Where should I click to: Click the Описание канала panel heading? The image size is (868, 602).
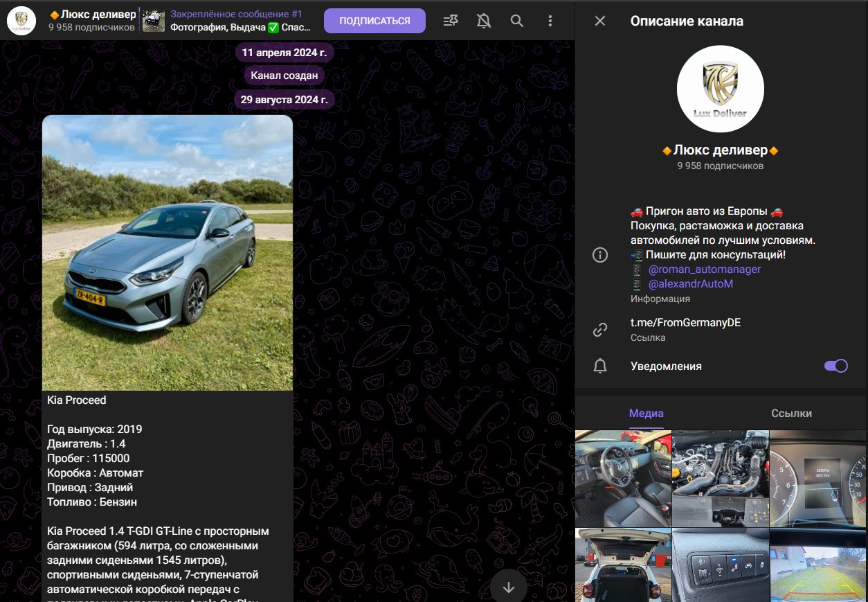pyautogui.click(x=687, y=21)
